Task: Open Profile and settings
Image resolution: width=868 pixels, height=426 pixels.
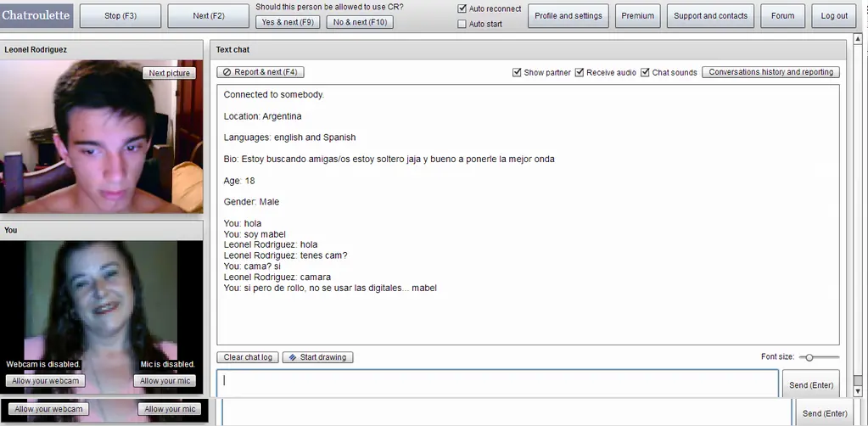Action: 568,16
